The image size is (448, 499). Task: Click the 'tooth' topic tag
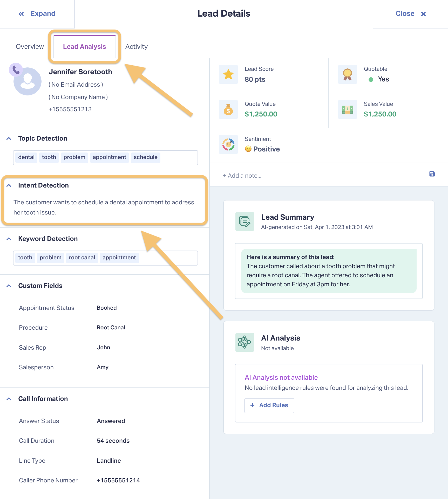tap(49, 157)
